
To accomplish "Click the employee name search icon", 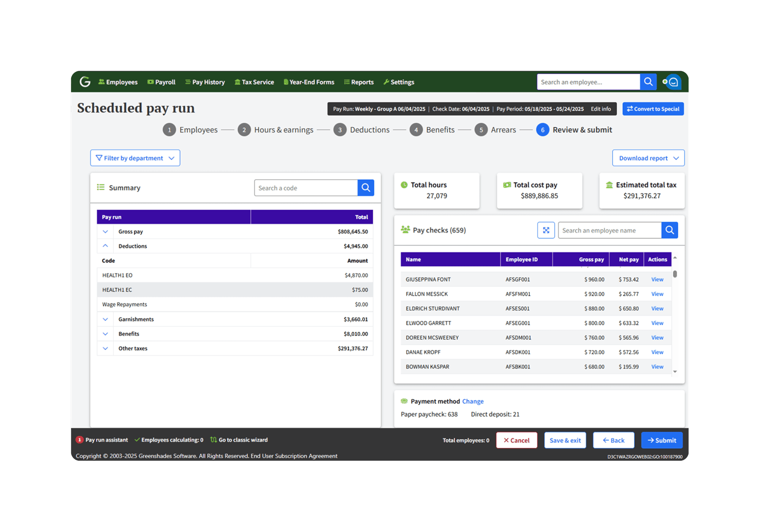I will click(x=670, y=230).
